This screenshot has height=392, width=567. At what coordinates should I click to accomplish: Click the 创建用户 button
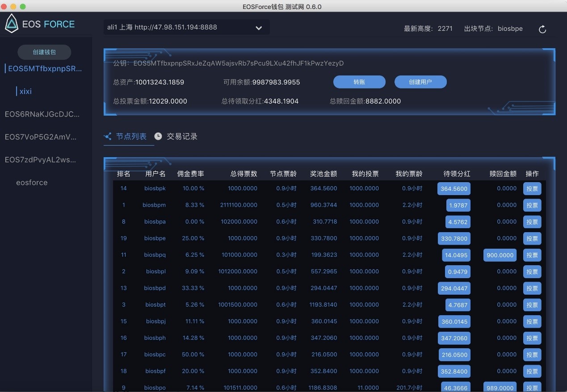pos(420,82)
